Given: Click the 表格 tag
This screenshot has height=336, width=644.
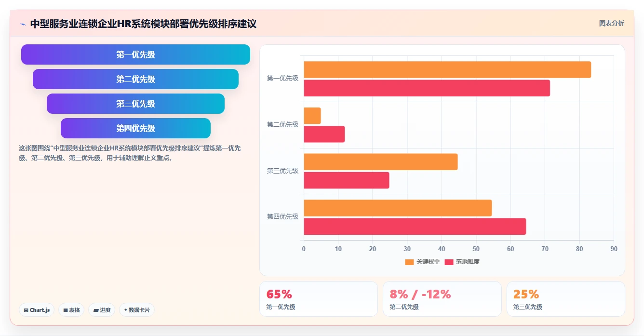Looking at the screenshot, I should point(71,310).
